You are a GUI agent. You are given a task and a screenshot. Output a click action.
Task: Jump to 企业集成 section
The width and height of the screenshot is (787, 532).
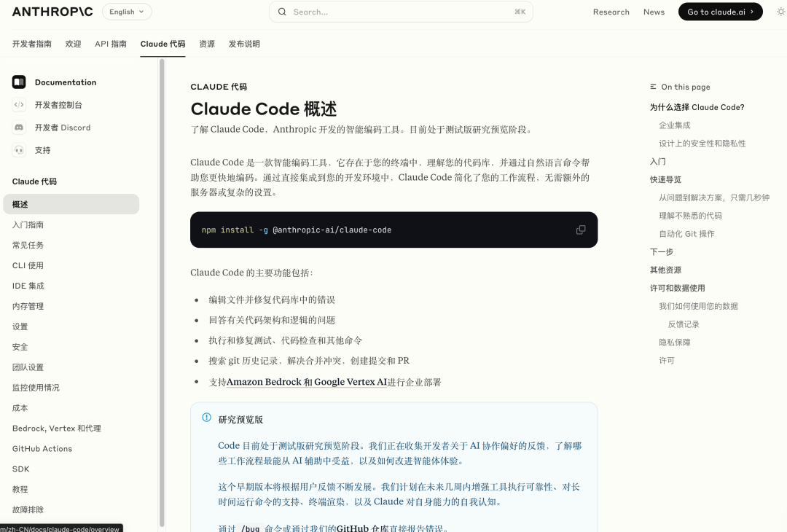[x=675, y=125]
